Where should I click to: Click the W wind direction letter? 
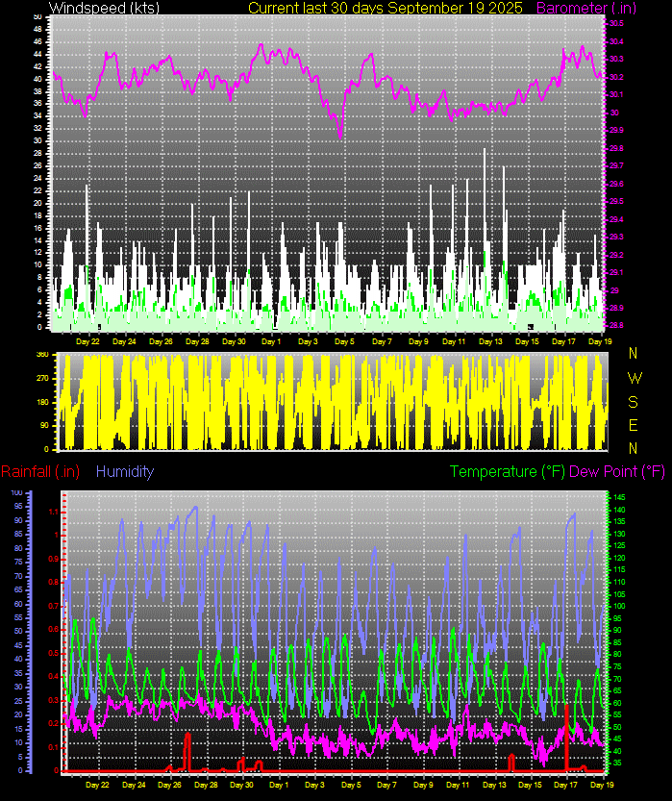click(x=633, y=378)
